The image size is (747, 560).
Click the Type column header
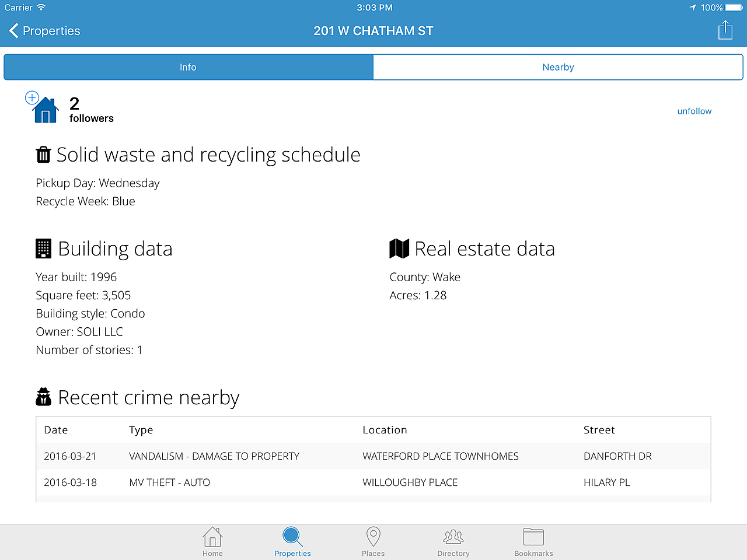[x=141, y=430]
